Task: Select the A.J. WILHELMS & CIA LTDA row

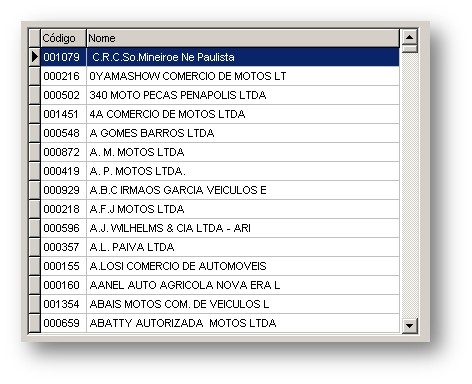Action: pyautogui.click(x=220, y=228)
